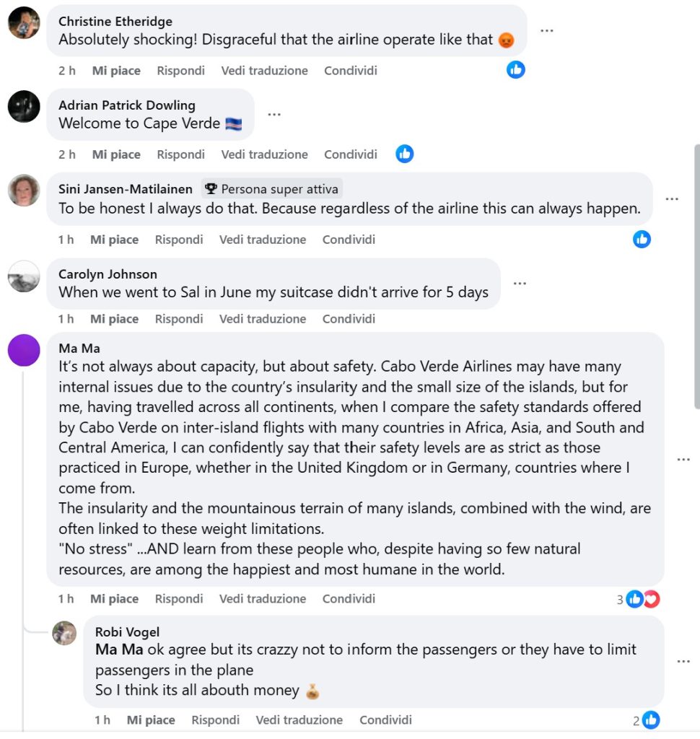
Task: Click Adrian Patrick Dowling's profile avatar
Action: [x=24, y=107]
